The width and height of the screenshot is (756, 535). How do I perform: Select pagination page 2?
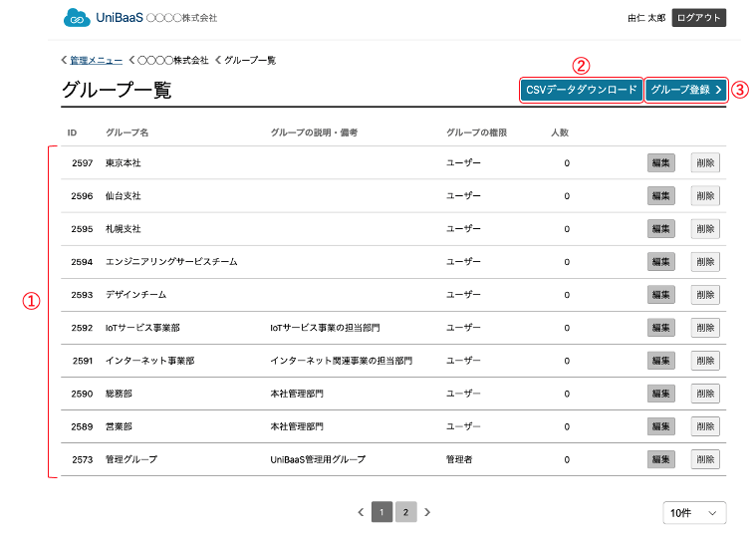406,512
